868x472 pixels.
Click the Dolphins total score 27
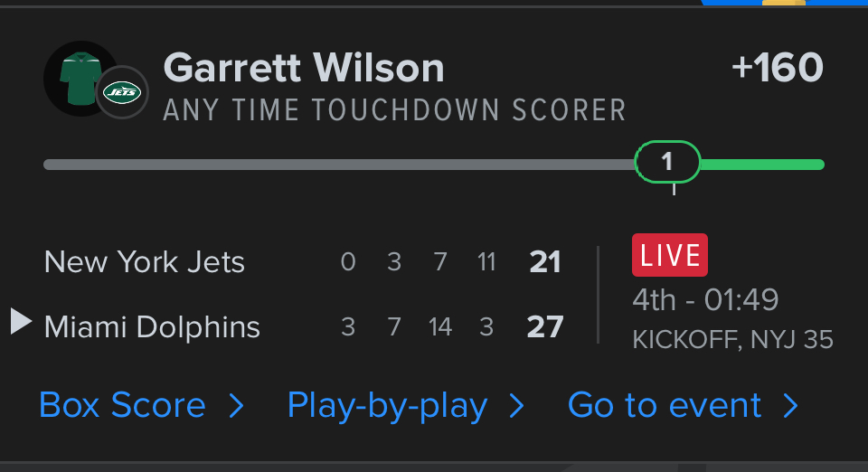(x=545, y=326)
